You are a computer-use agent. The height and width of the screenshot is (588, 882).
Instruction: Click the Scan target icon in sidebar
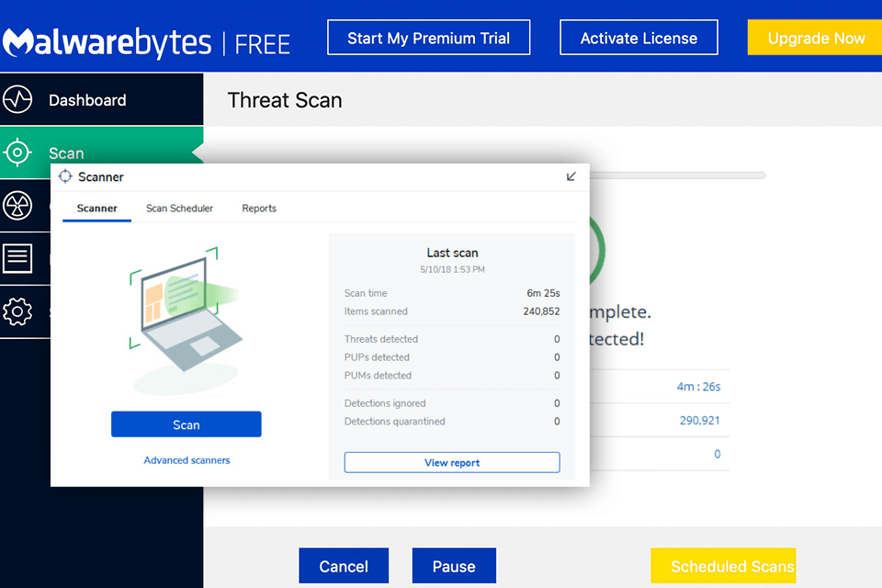pos(17,153)
